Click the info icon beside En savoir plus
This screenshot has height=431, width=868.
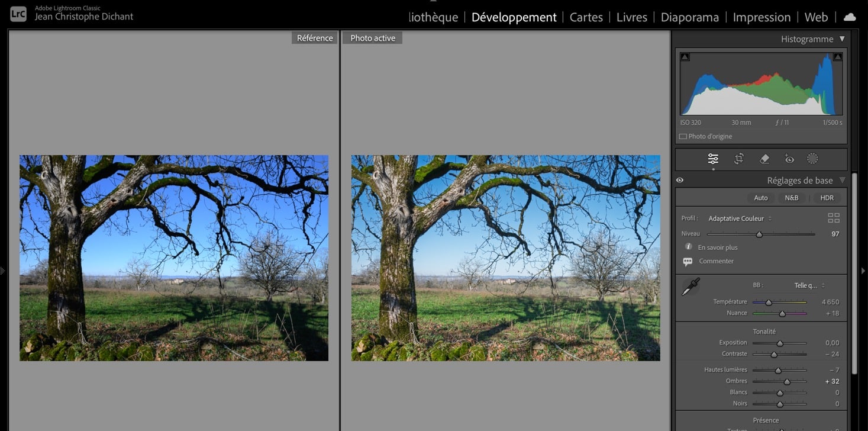pos(688,247)
